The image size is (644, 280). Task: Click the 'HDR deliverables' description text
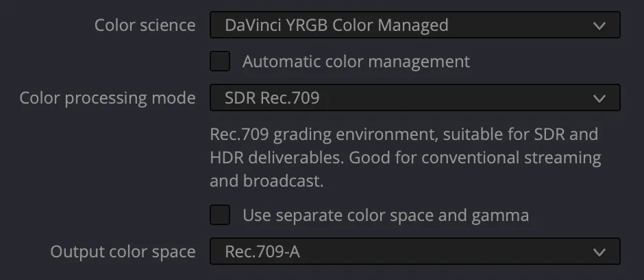pyautogui.click(x=277, y=157)
